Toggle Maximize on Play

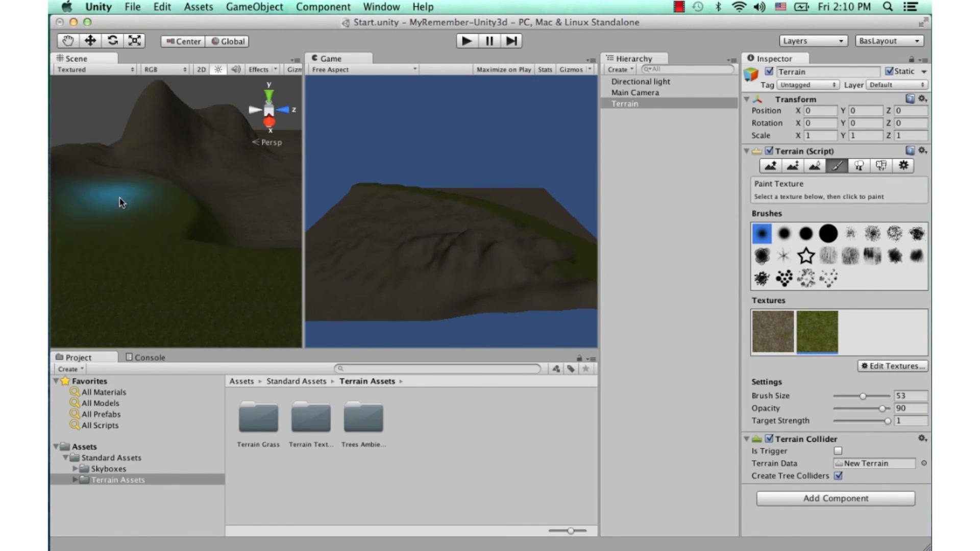504,69
